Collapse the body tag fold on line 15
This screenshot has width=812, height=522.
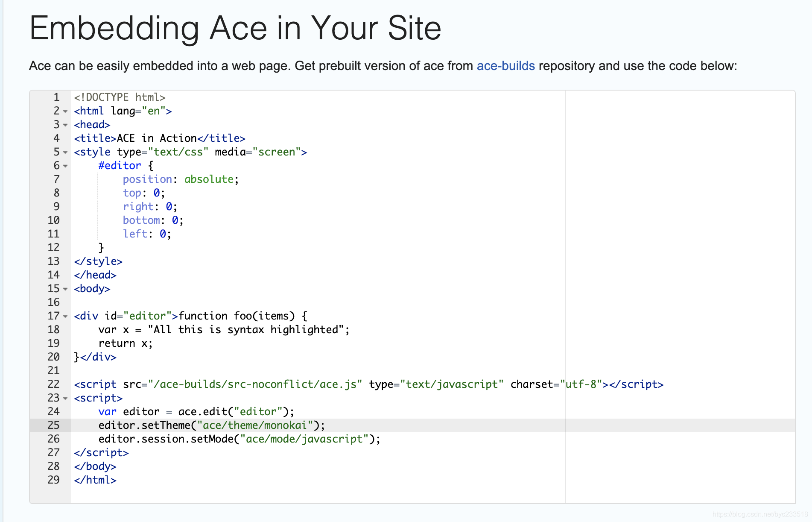point(65,289)
